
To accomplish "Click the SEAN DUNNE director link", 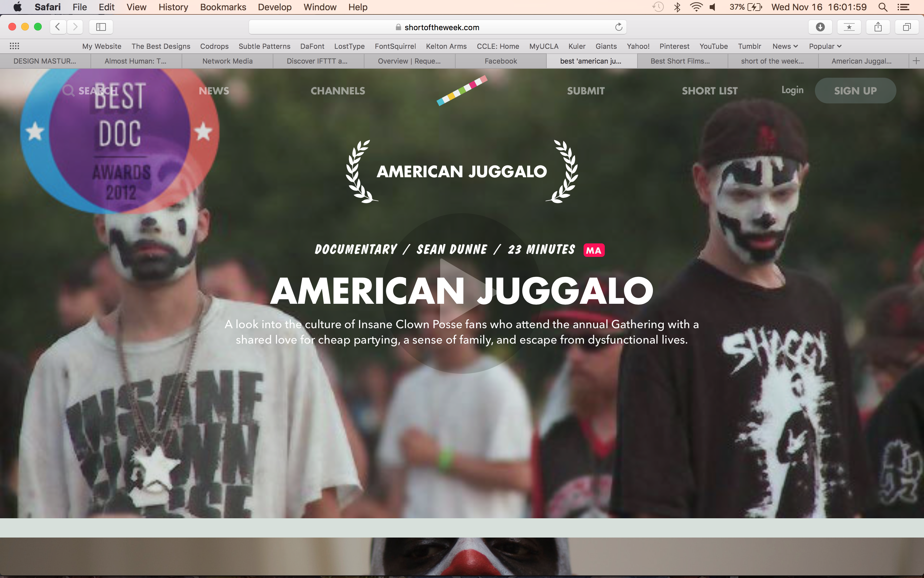I will coord(452,249).
